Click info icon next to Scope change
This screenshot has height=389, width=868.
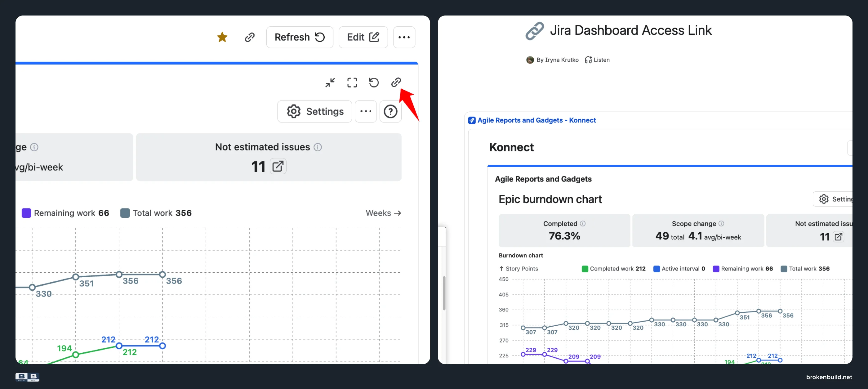[x=721, y=223]
